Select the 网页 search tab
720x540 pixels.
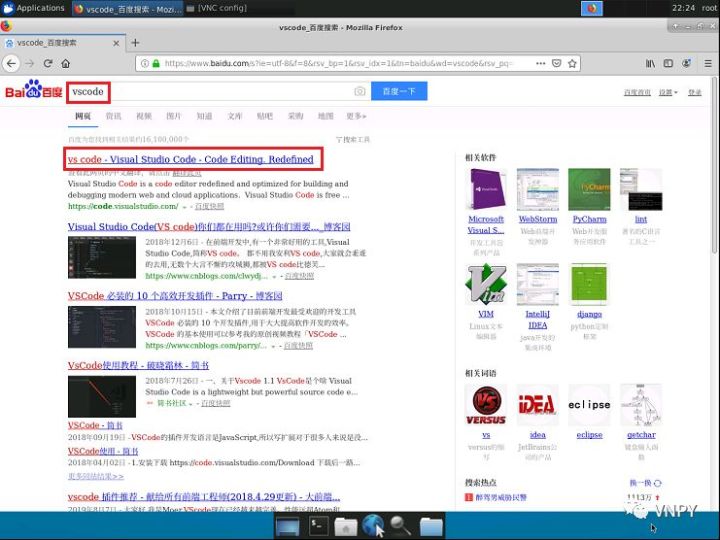click(x=83, y=116)
